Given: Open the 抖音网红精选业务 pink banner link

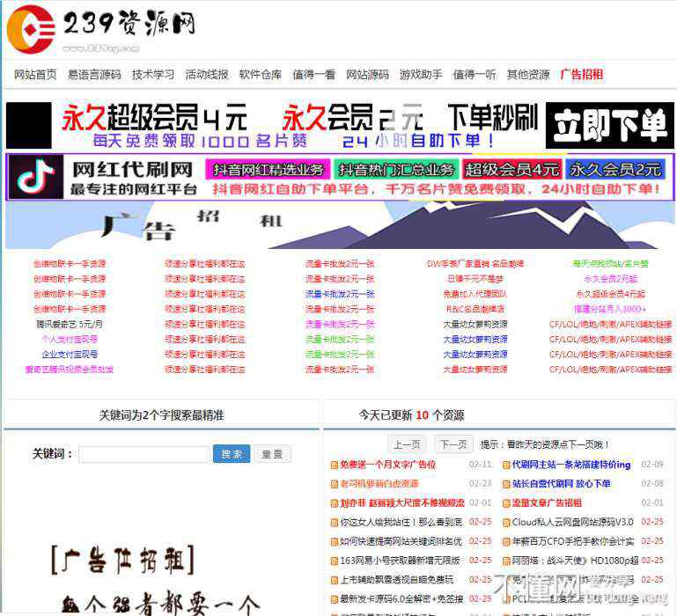Looking at the screenshot, I should point(267,170).
